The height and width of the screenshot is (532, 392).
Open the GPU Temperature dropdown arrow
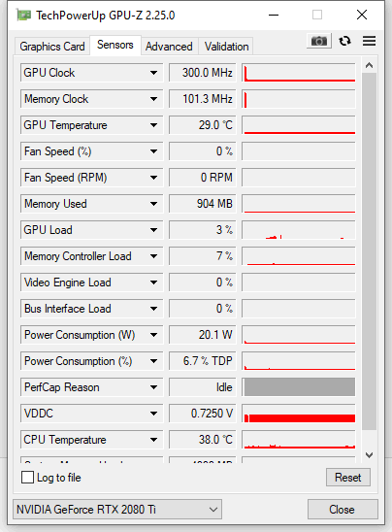click(x=153, y=125)
